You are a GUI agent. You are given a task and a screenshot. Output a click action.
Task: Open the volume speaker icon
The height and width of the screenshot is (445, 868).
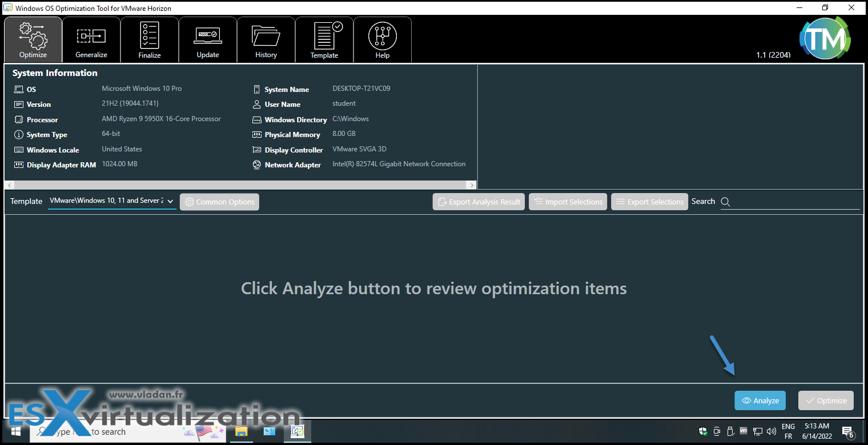[771, 431]
